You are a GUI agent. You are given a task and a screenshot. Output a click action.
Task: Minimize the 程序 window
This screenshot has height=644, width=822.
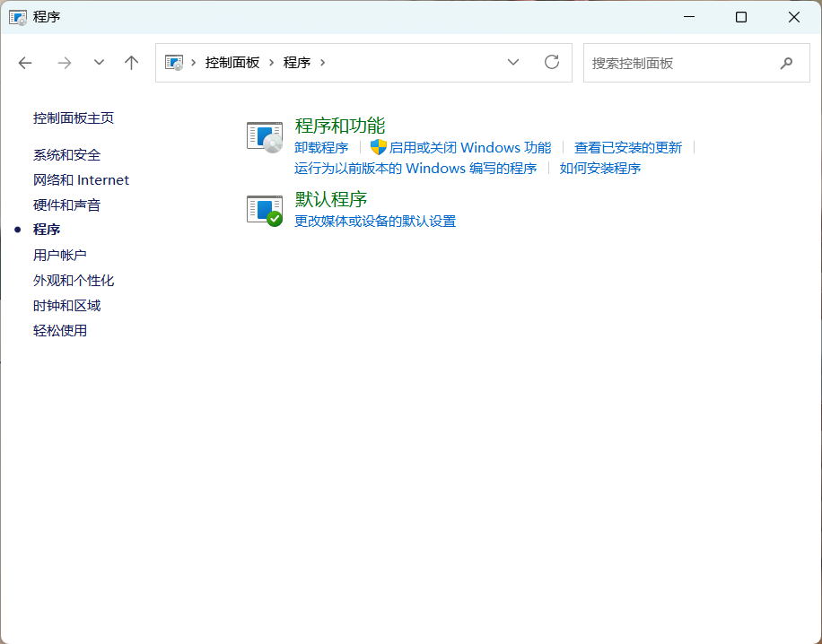point(689,17)
